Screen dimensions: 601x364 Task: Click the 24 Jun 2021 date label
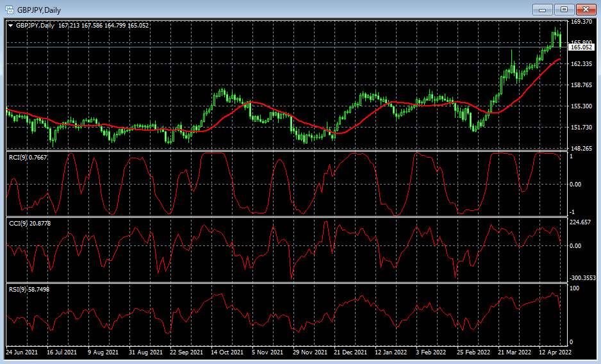(22, 352)
